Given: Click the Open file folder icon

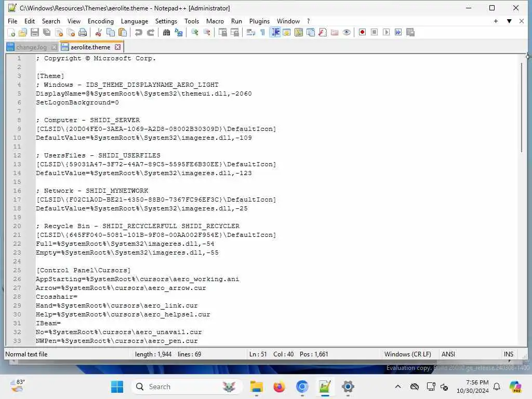Looking at the screenshot, I should click(x=23, y=33).
